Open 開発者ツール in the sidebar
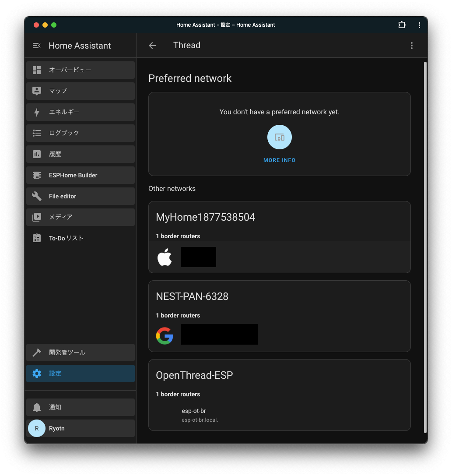The image size is (452, 476). (x=81, y=353)
